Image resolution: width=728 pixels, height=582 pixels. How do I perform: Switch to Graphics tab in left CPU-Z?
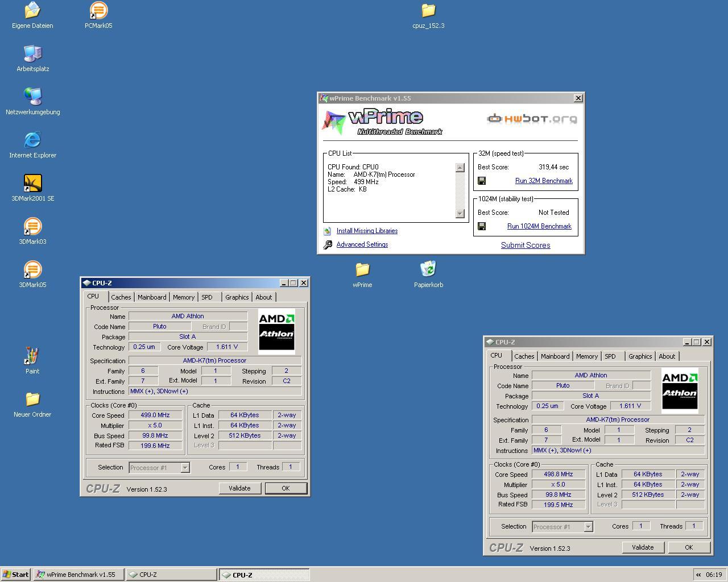[237, 297]
